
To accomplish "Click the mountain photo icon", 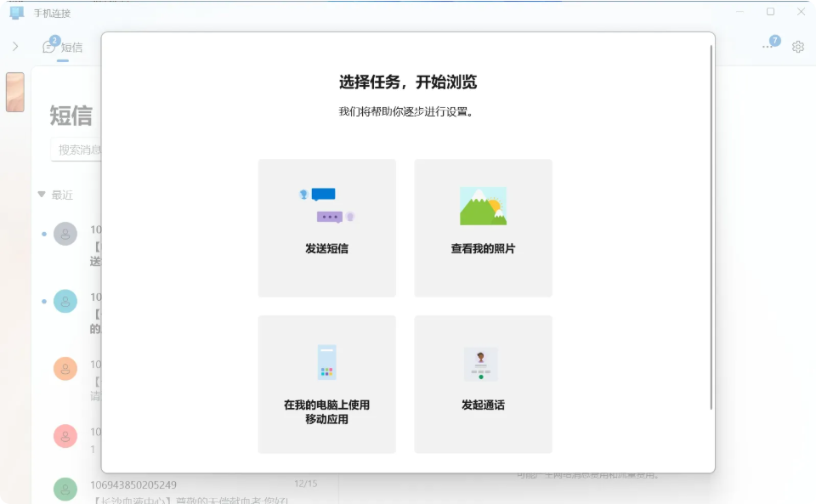I will (x=483, y=206).
